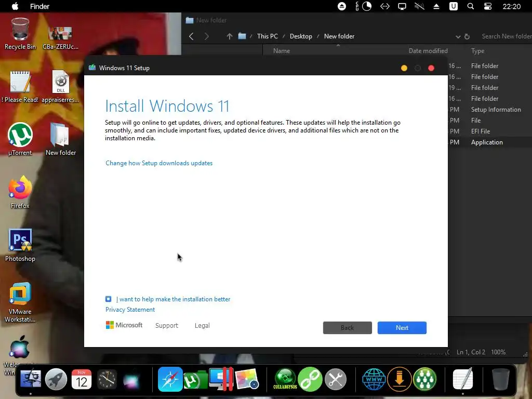532x399 pixels.
Task: Open the Apple menu in the menu bar
Action: tap(15, 6)
